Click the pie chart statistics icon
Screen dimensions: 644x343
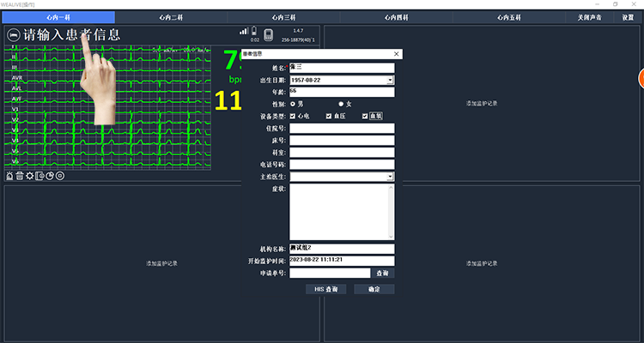coord(50,176)
